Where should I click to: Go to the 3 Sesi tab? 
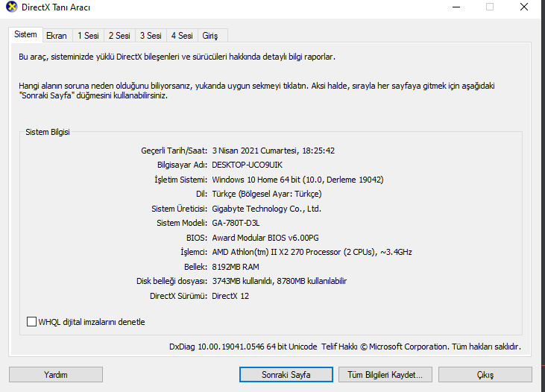pos(151,36)
